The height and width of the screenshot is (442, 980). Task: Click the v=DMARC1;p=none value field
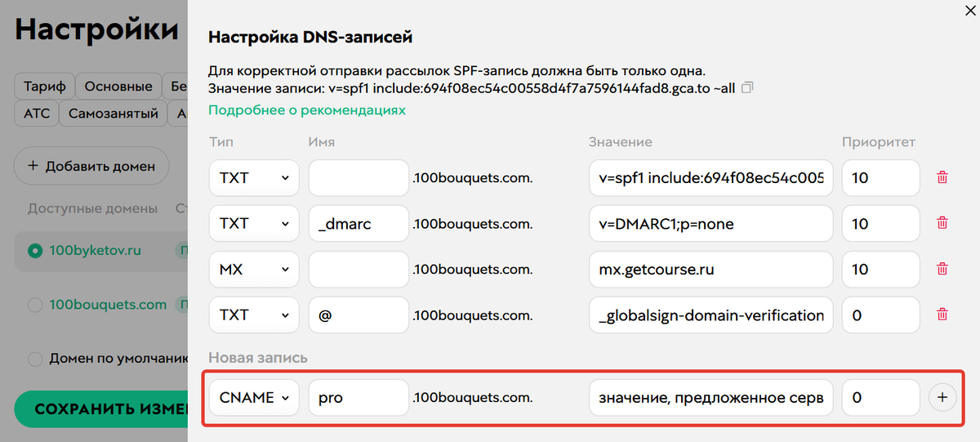(x=710, y=223)
